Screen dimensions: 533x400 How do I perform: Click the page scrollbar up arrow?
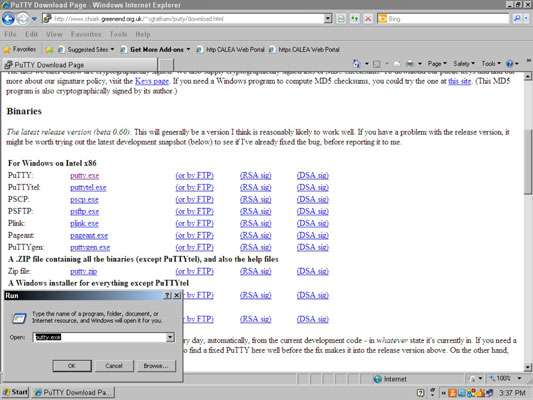pos(528,76)
